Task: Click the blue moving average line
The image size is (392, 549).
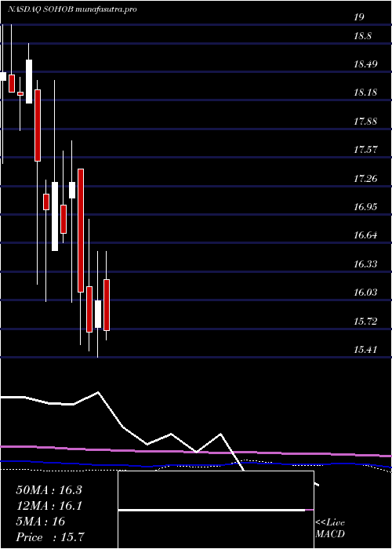Action: click(x=196, y=464)
